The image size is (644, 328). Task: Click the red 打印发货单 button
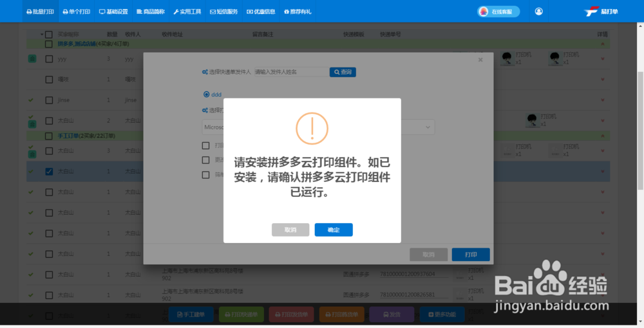(291, 314)
